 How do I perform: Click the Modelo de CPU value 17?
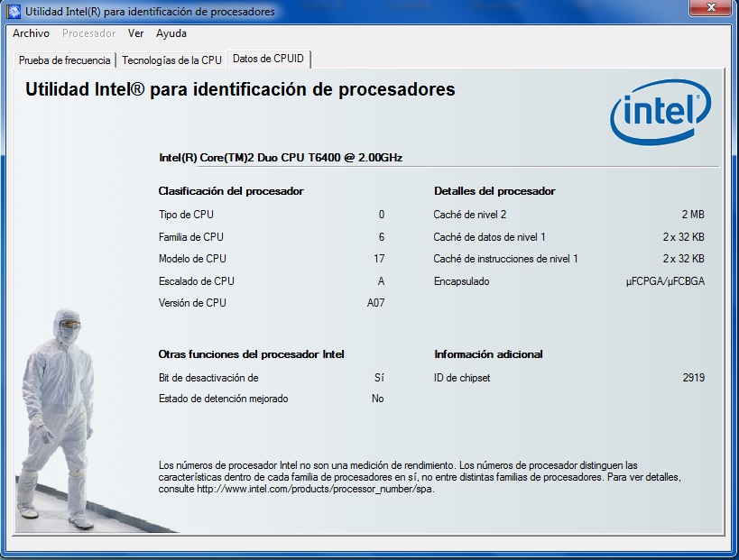[x=379, y=259]
